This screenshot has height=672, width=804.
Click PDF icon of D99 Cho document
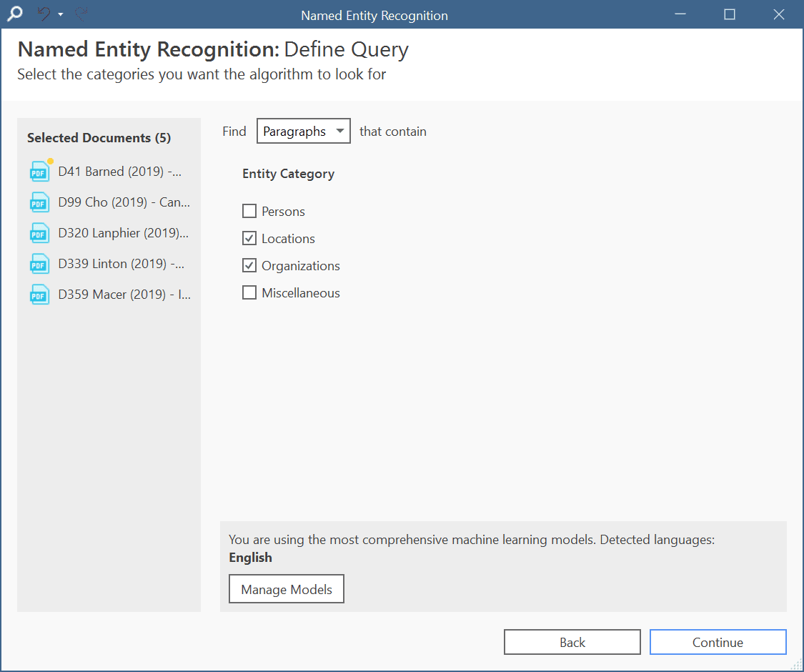(x=40, y=202)
